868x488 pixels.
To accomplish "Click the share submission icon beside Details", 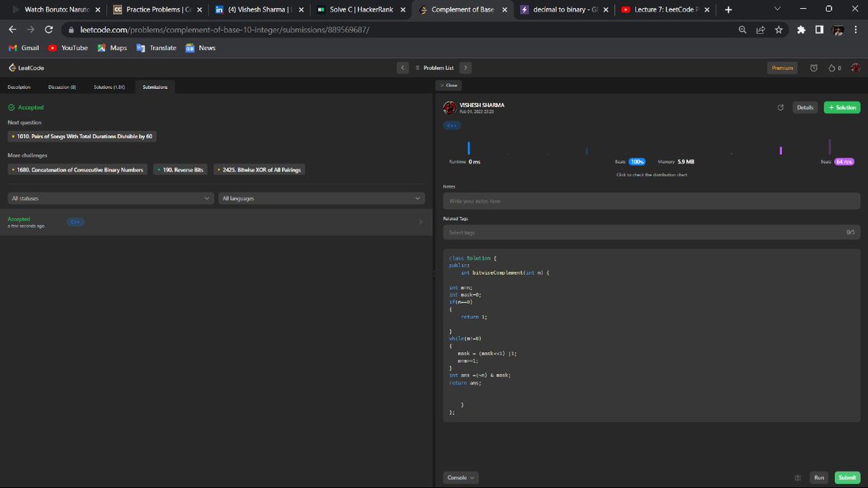I will [780, 108].
